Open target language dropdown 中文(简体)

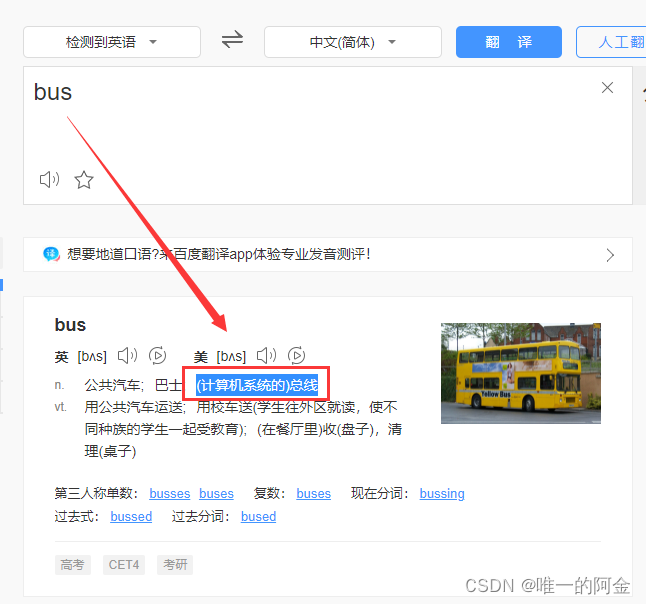coord(353,42)
